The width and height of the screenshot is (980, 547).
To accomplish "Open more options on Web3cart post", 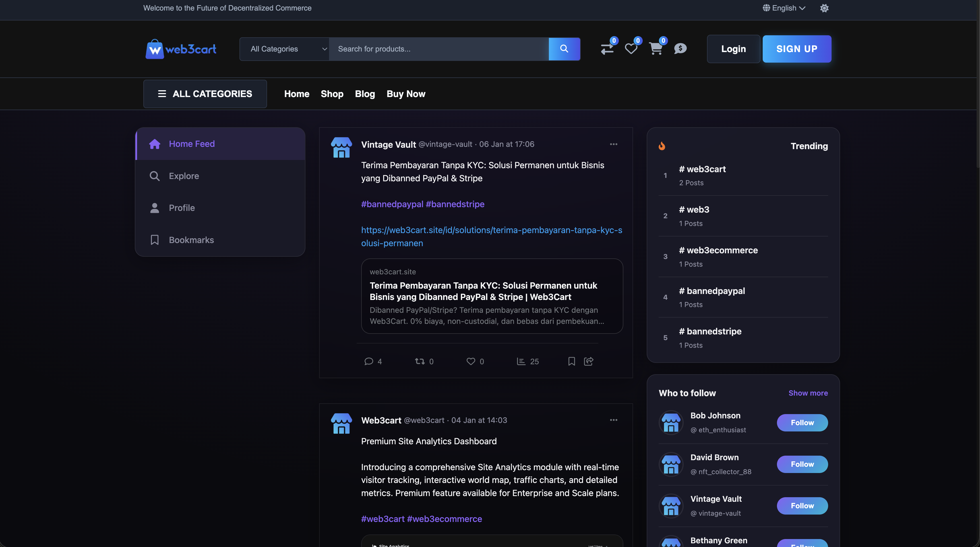I will click(613, 420).
